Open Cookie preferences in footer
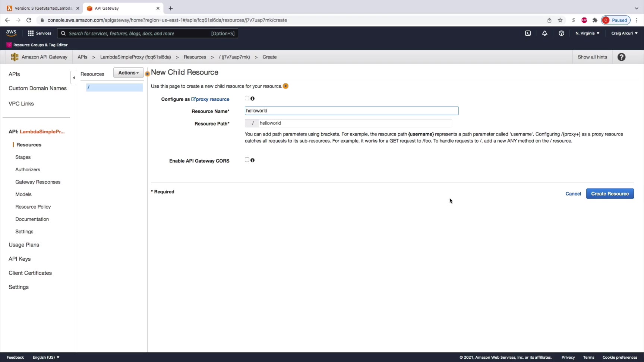The image size is (644, 362). [620, 357]
